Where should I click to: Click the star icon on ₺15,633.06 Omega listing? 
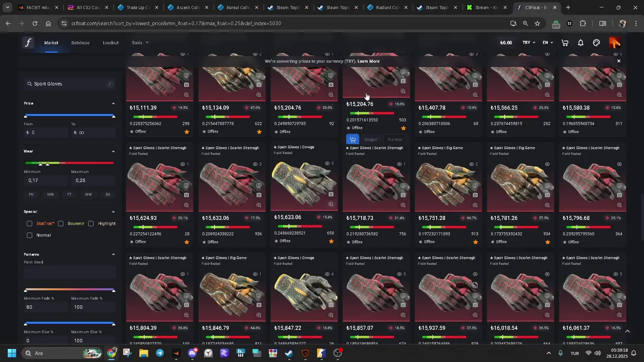coord(331,241)
